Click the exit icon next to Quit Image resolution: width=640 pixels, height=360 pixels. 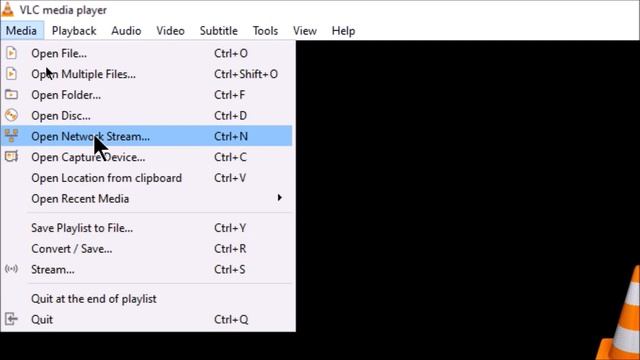tap(11, 319)
